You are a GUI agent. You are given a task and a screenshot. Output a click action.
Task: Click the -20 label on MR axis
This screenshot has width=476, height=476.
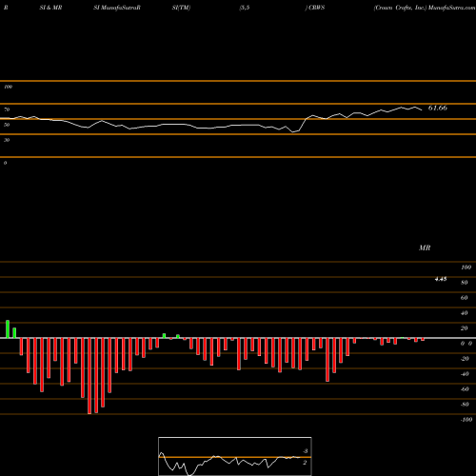[x=465, y=359]
